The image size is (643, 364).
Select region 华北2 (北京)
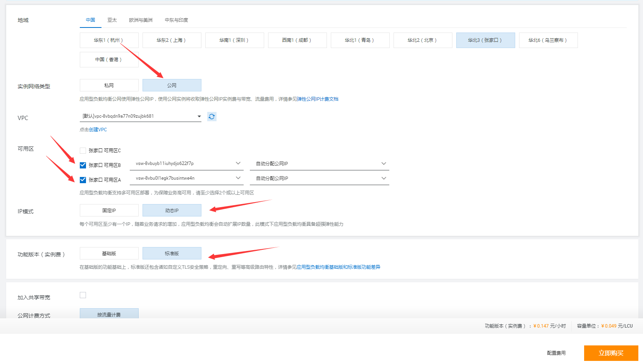pyautogui.click(x=423, y=40)
